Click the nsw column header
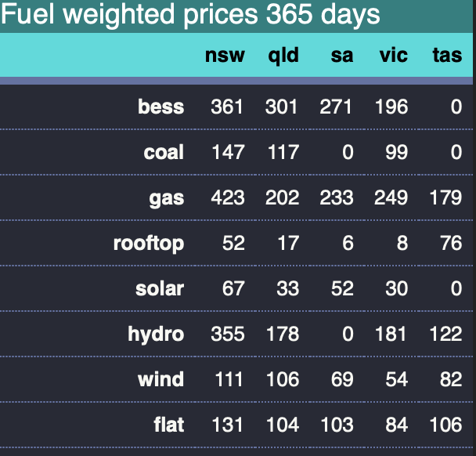This screenshot has height=456, width=476. point(225,56)
